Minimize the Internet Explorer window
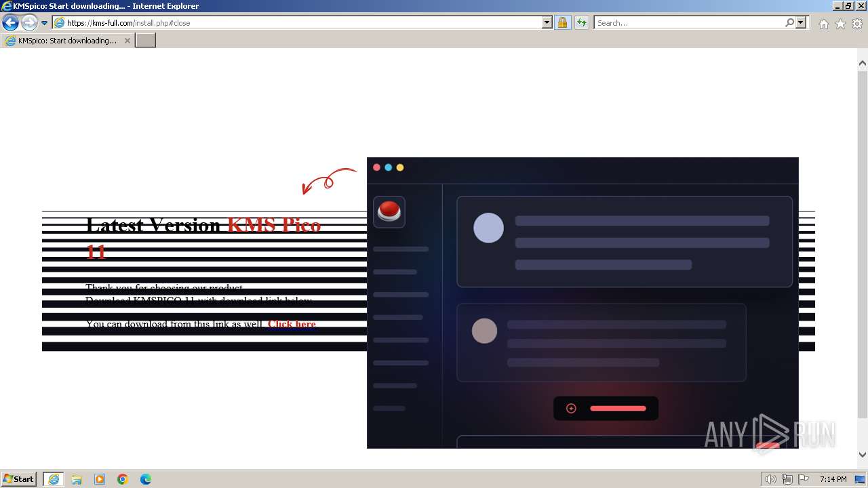Viewport: 868px width, 488px height. [837, 5]
